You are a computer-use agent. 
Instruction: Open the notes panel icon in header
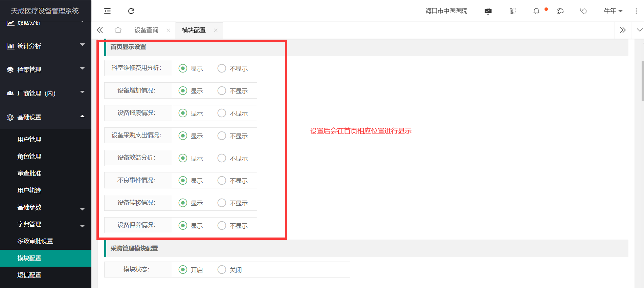click(513, 11)
